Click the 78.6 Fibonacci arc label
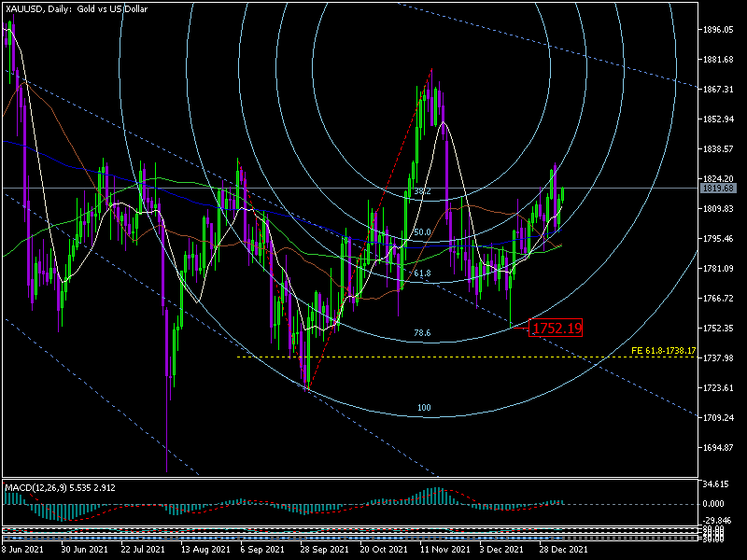Screen dimensions: 747x560 tap(421, 332)
